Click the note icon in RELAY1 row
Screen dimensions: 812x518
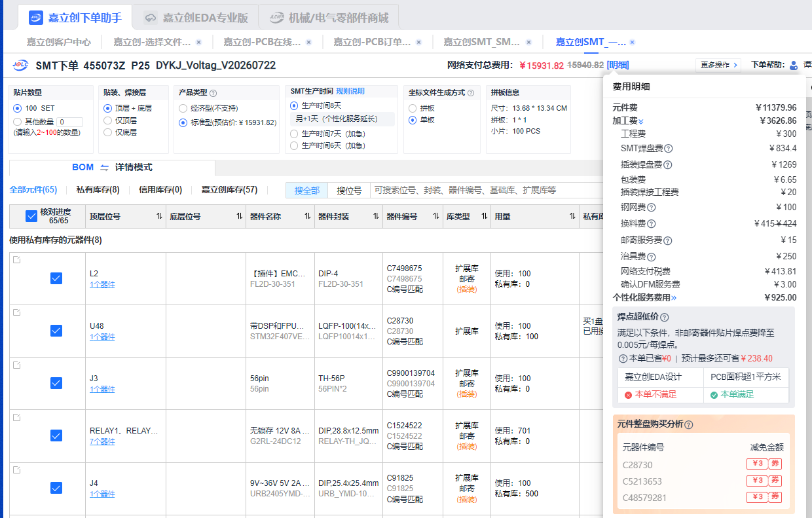16,417
